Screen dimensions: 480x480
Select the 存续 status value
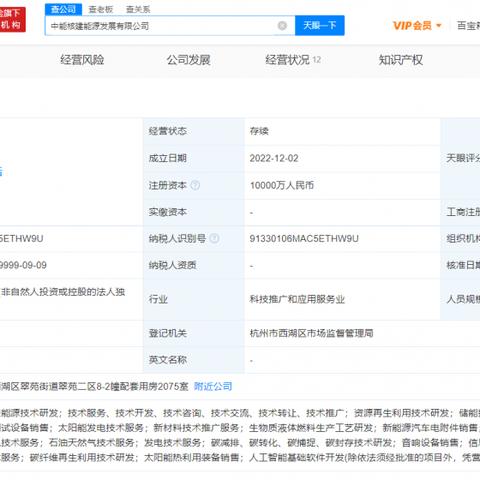pos(259,131)
